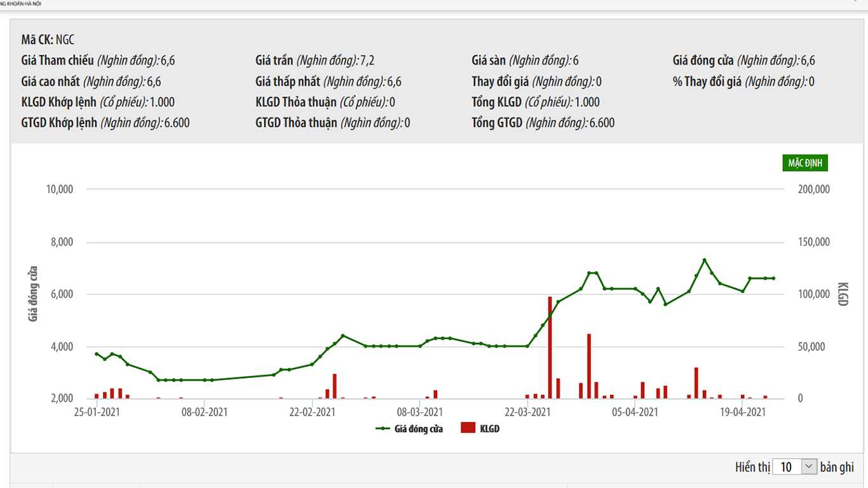
Task: Click the 08-03-2021 date axis label
Action: tap(419, 412)
